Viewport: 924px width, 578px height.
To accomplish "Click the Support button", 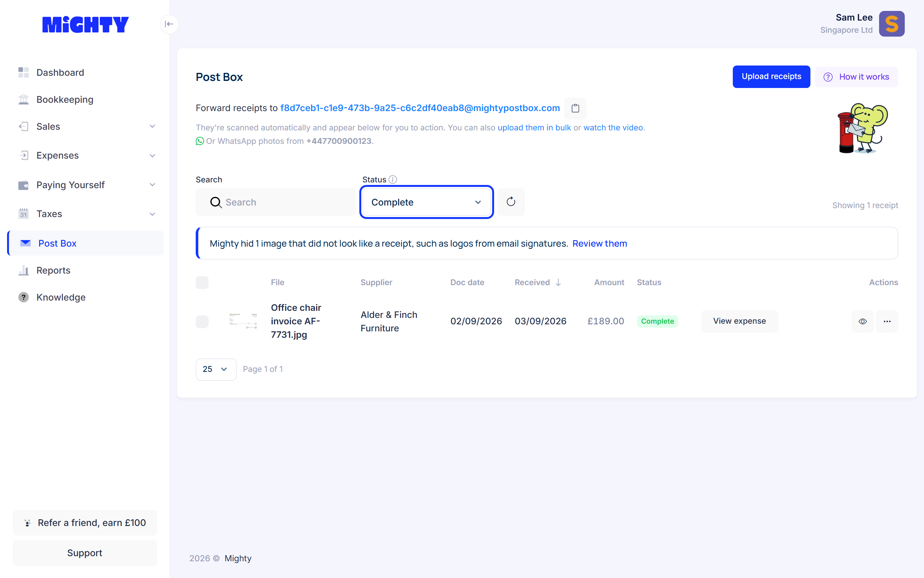I will [x=85, y=553].
